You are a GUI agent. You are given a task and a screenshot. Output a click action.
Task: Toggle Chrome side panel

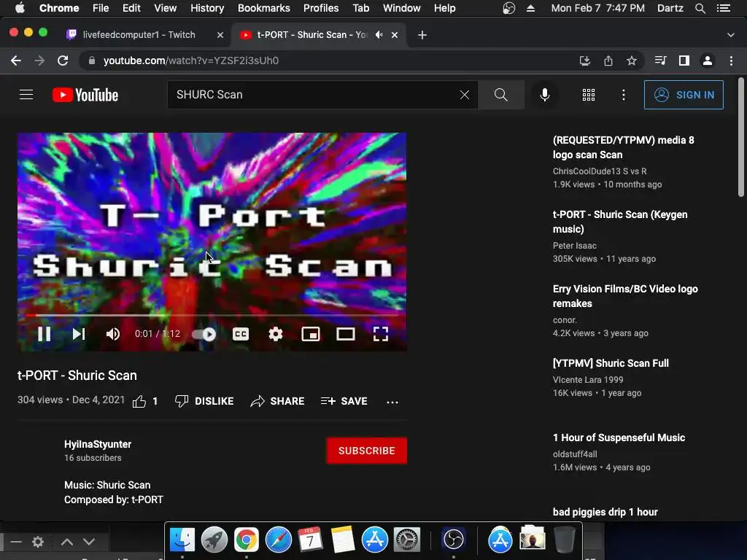click(684, 61)
